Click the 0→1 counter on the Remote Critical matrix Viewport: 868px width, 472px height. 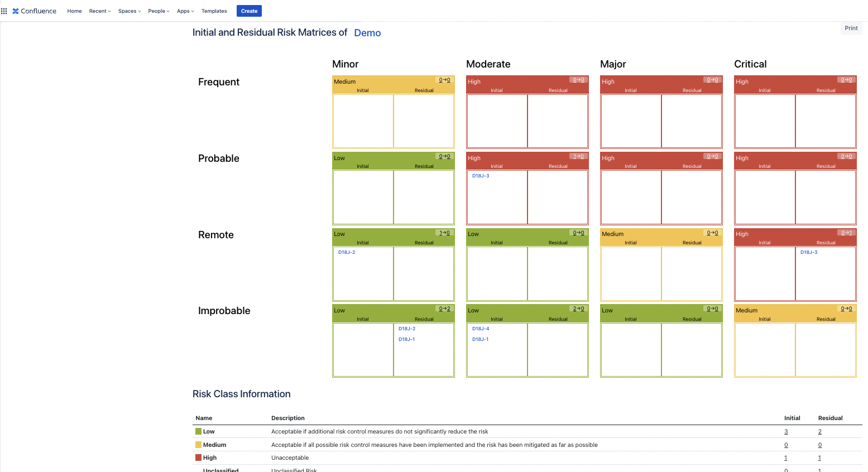coord(846,234)
